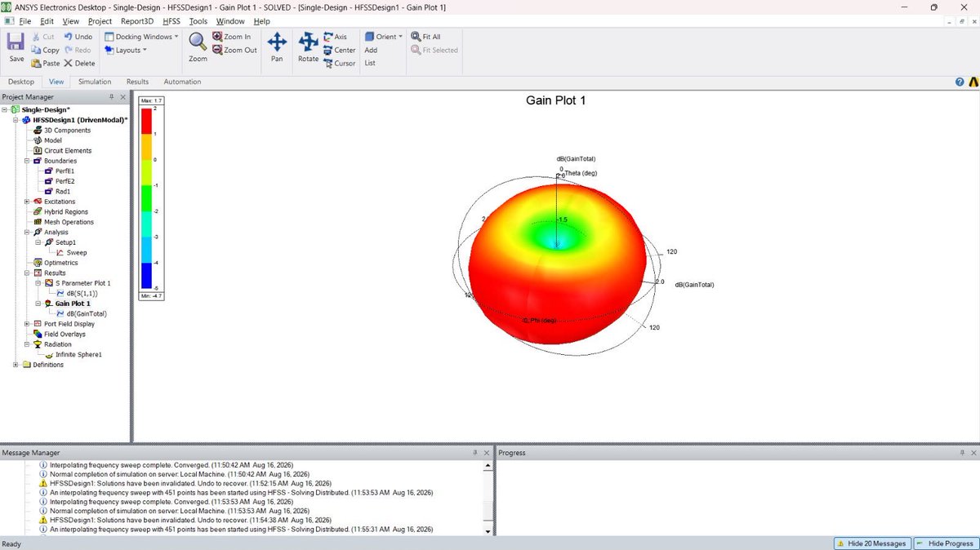Image resolution: width=980 pixels, height=550 pixels.
Task: Select the Zoom magnifier tool
Action: [198, 42]
